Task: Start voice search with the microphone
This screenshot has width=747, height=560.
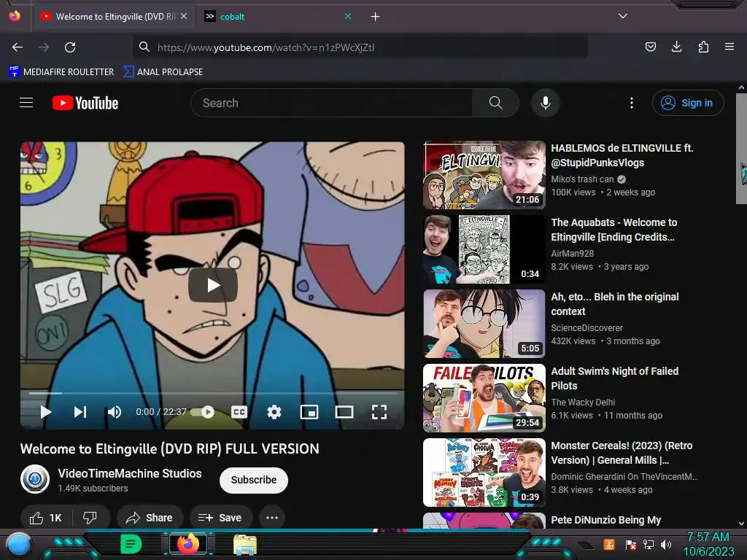Action: point(546,103)
